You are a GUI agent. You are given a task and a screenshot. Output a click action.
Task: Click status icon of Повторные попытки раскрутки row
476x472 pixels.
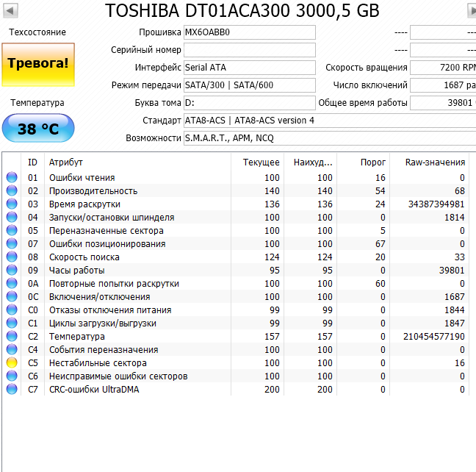tap(12, 283)
